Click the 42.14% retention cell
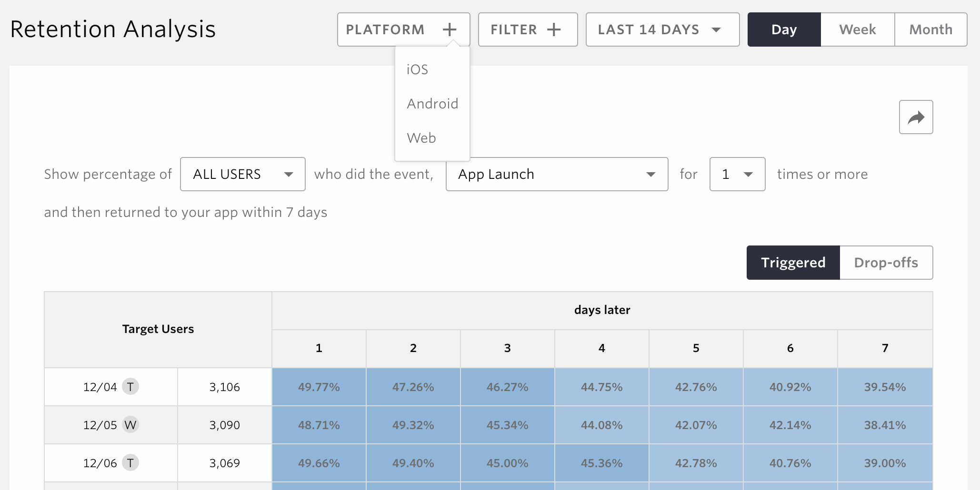The width and height of the screenshot is (980, 490). tap(790, 425)
